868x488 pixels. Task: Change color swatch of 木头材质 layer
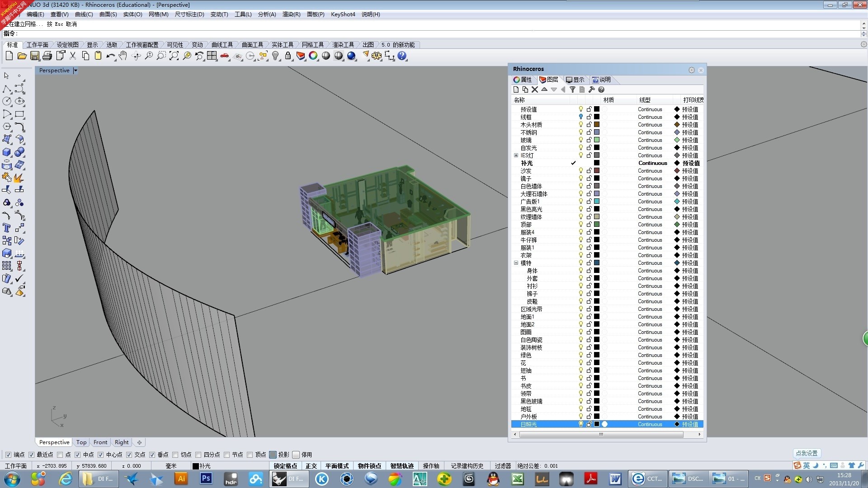[x=597, y=124]
